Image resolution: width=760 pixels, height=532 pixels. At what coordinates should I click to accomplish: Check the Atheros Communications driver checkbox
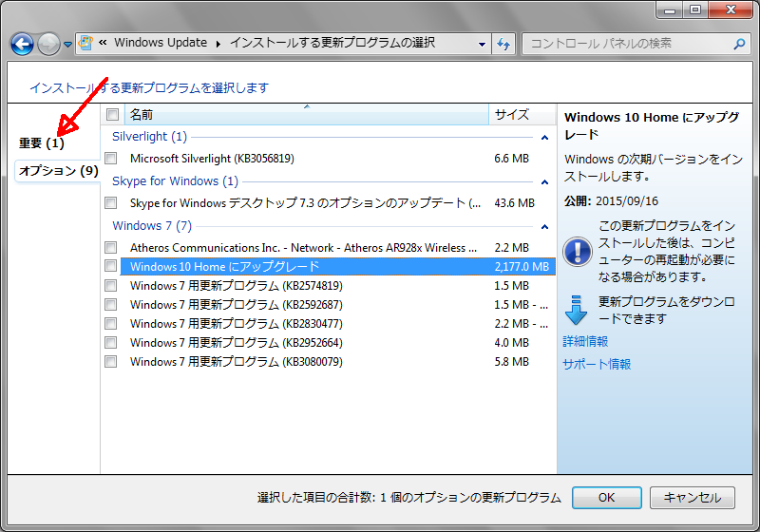click(x=111, y=247)
